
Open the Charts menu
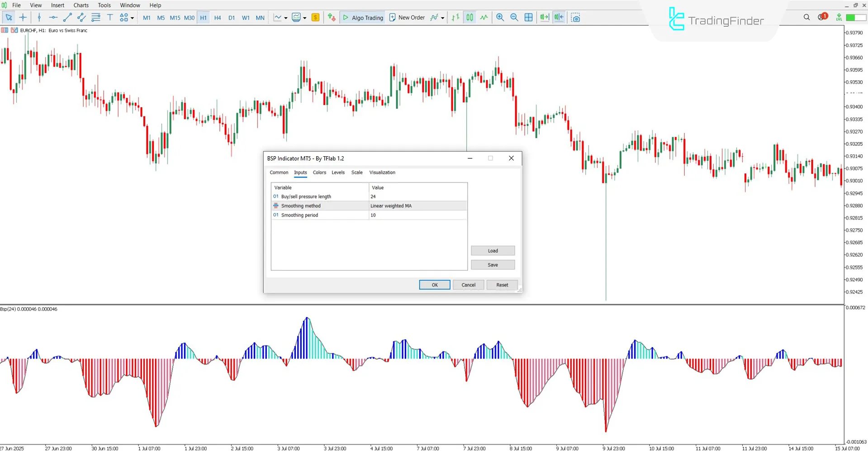point(81,5)
